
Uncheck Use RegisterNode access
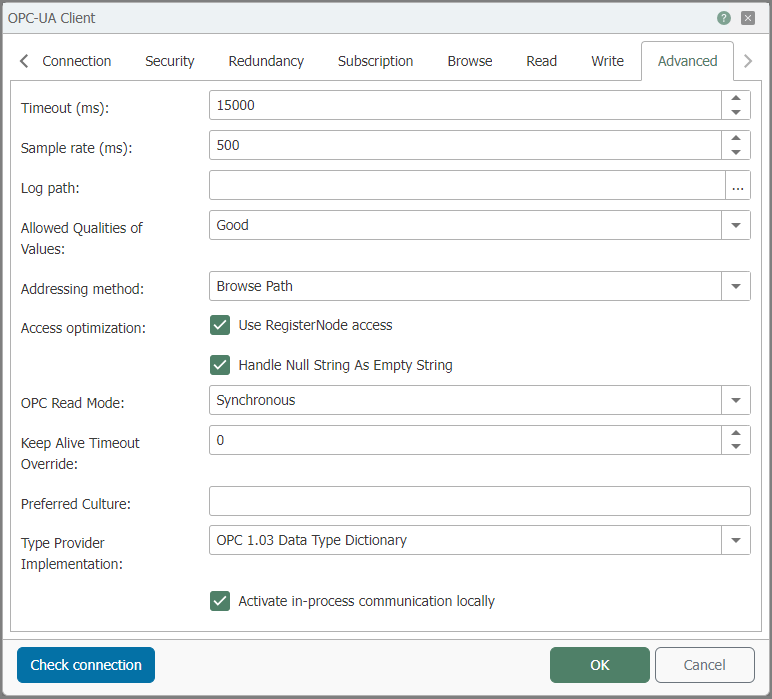point(220,325)
